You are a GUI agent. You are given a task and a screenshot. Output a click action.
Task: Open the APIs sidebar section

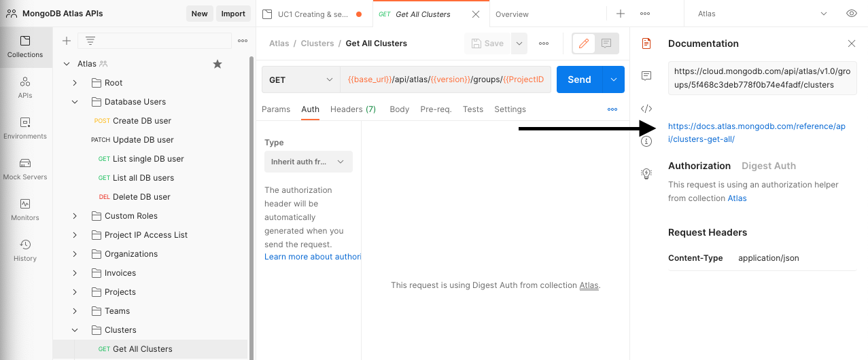25,88
